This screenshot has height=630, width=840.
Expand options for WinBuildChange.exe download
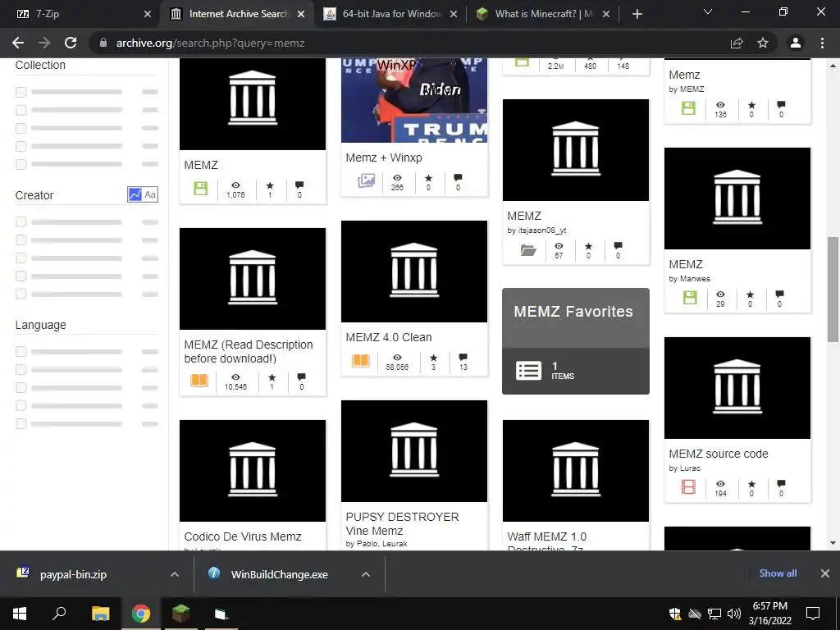click(366, 574)
